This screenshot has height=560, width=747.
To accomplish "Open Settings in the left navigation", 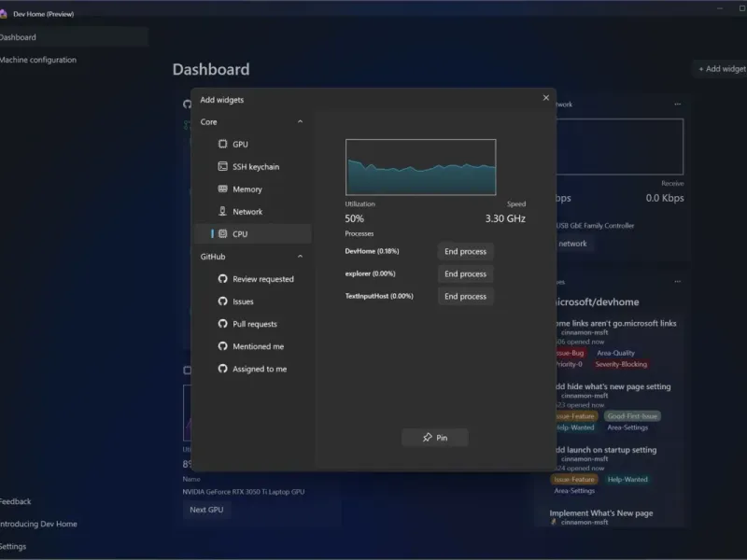I will coord(13,546).
